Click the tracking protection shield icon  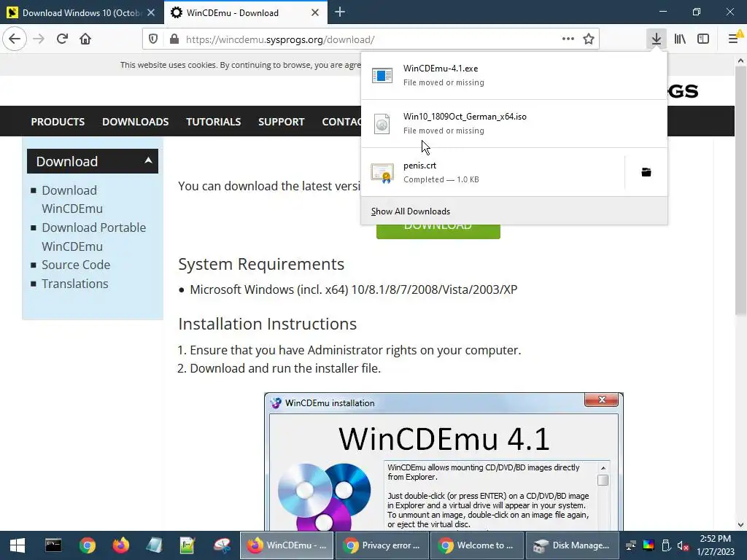[153, 39]
